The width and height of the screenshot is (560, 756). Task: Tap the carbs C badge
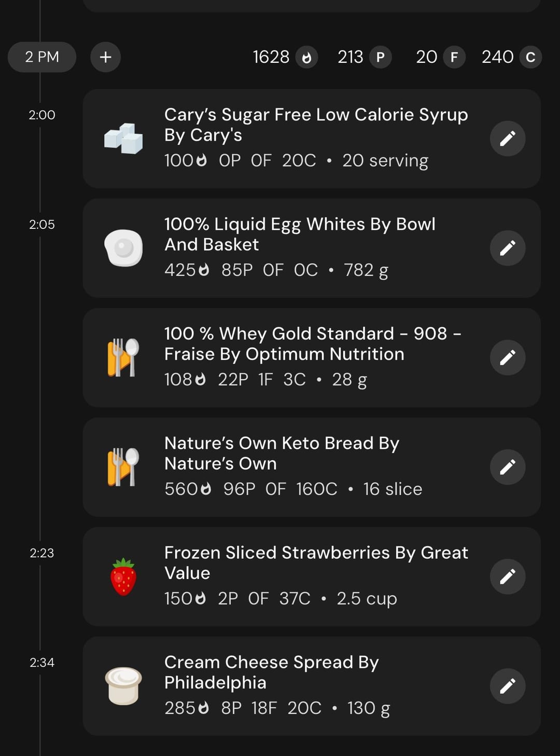point(530,57)
